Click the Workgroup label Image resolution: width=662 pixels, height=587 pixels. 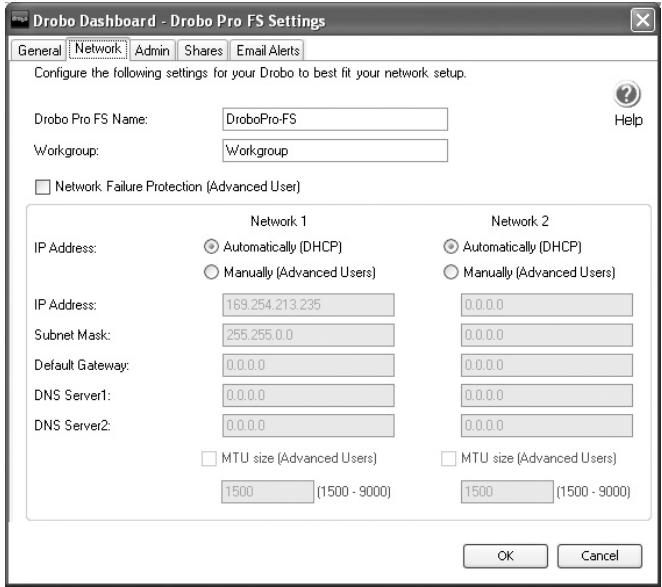point(66,150)
